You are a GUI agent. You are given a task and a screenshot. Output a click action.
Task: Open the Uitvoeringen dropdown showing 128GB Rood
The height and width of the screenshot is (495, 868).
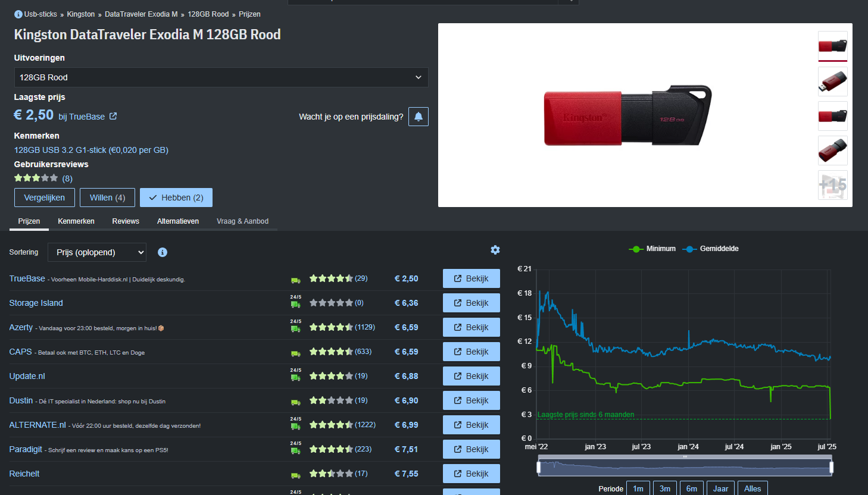[x=221, y=77]
